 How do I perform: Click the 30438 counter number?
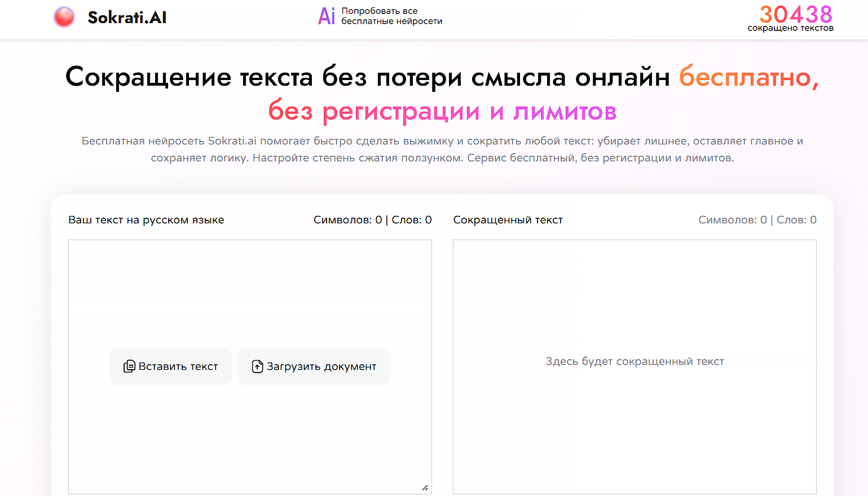coord(796,14)
